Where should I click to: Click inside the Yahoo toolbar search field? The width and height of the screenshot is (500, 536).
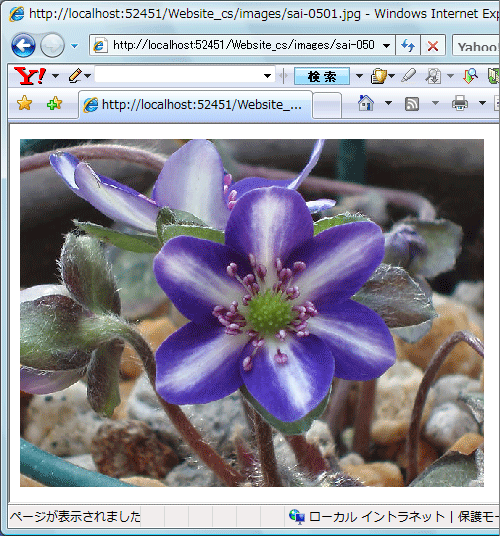coord(178,75)
